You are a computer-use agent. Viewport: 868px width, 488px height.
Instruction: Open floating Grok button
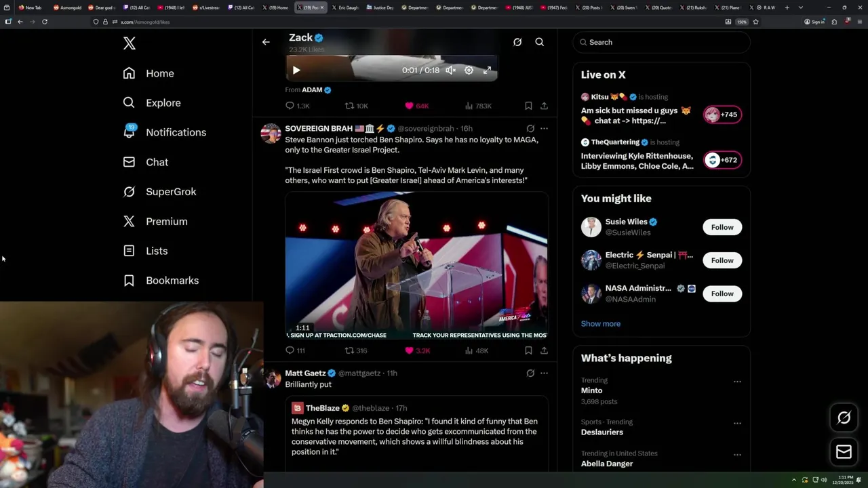[844, 418]
